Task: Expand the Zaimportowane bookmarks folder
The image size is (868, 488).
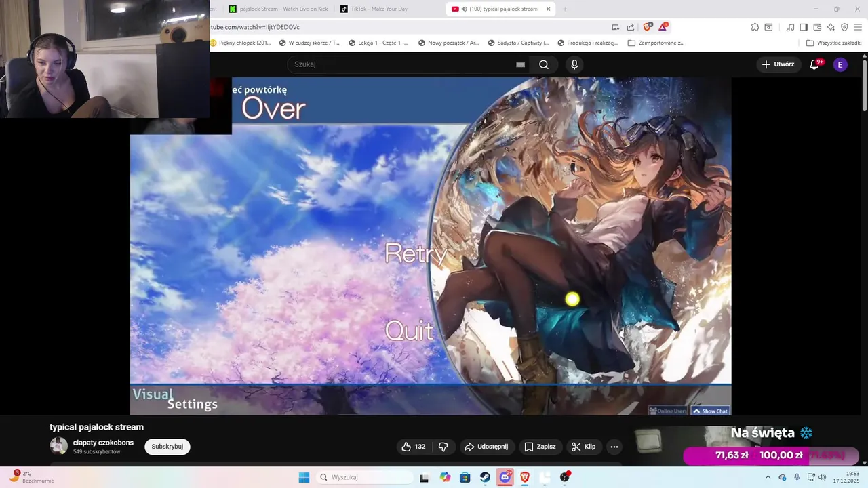Action: (x=656, y=43)
